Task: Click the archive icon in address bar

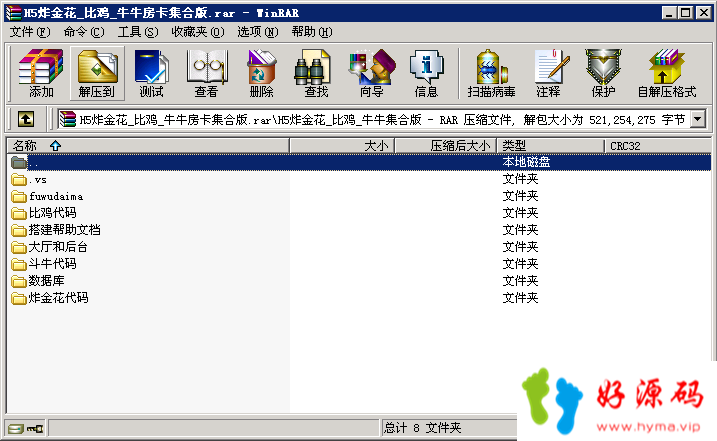Action: click(68, 119)
